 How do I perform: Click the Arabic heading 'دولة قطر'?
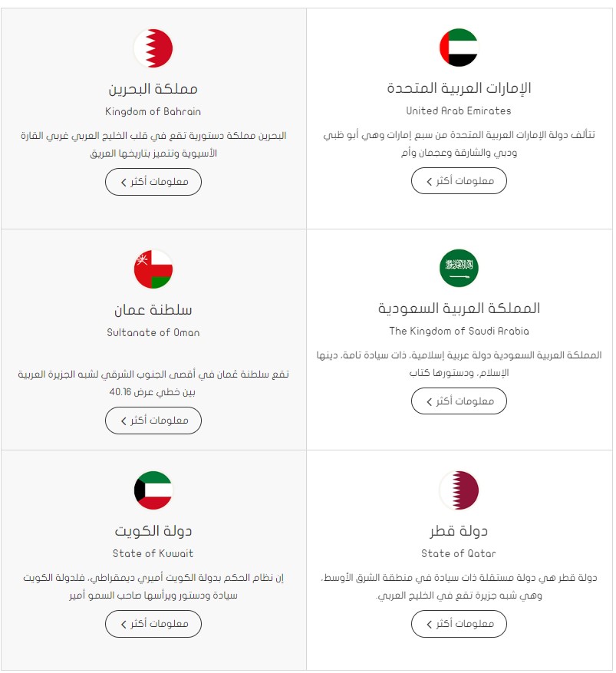pyautogui.click(x=459, y=531)
